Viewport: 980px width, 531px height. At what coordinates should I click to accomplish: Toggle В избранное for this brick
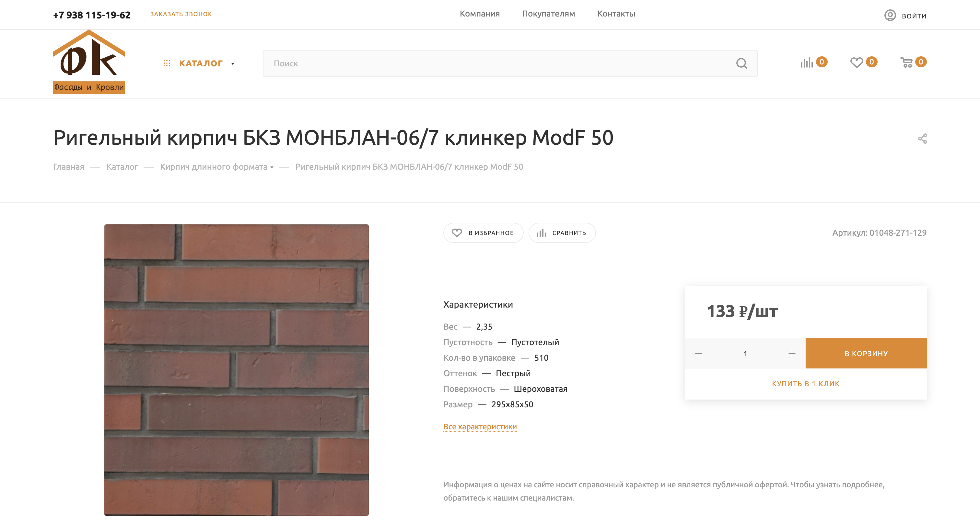tap(483, 232)
